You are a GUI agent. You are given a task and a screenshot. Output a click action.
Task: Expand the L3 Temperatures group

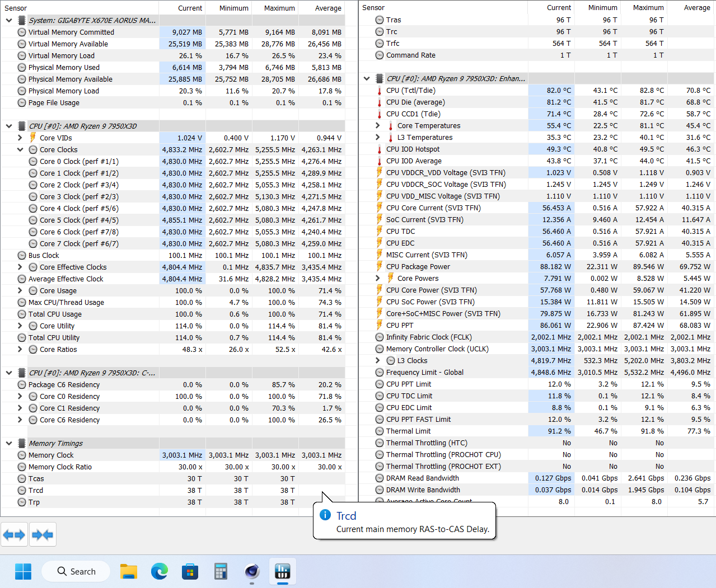[378, 138]
